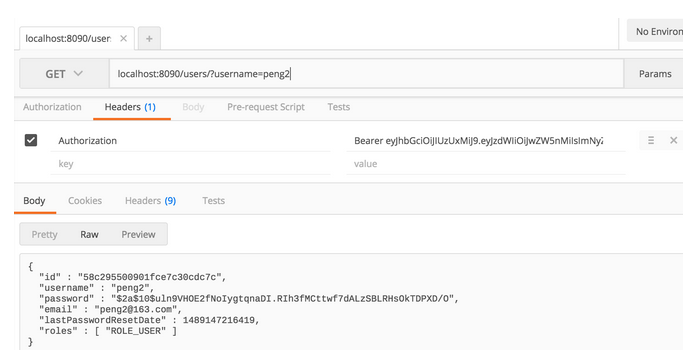The image size is (694, 364).
Task: Open the header row menu icon
Action: (x=651, y=140)
